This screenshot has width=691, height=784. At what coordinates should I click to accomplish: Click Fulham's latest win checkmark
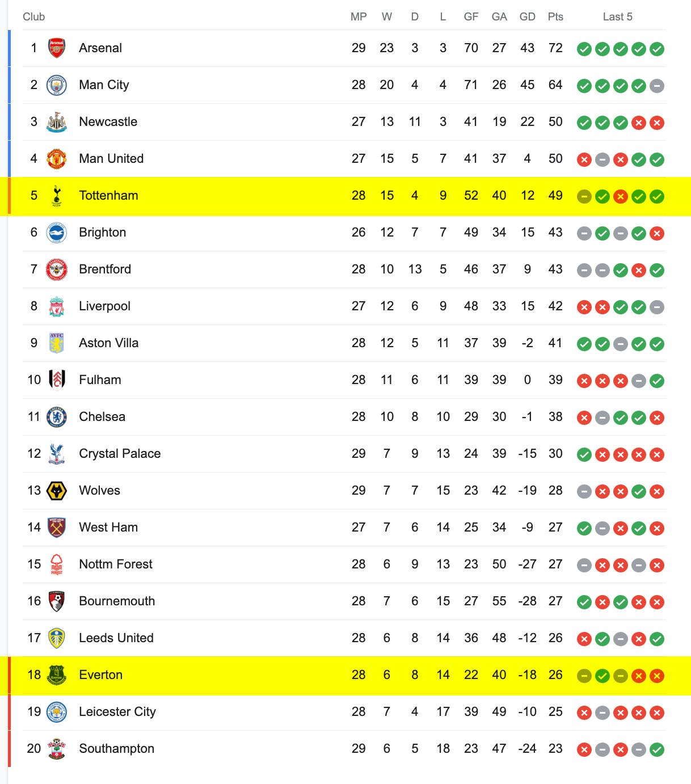coord(657,381)
